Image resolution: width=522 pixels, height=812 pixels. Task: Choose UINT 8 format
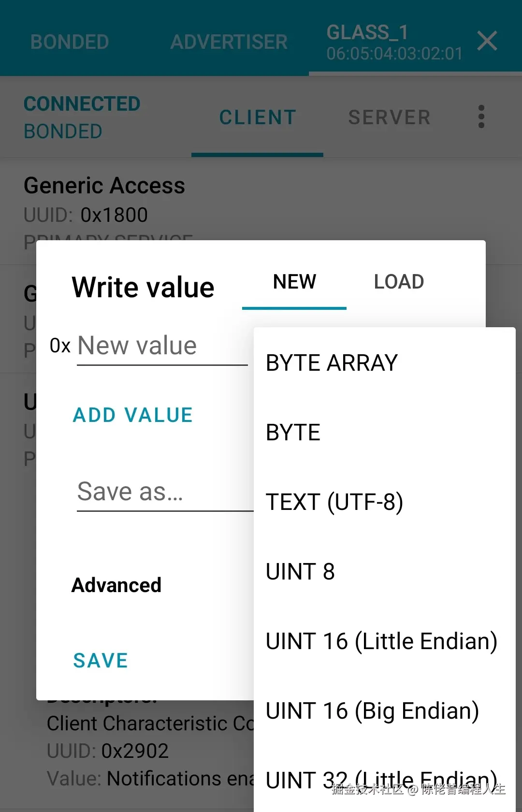point(300,571)
